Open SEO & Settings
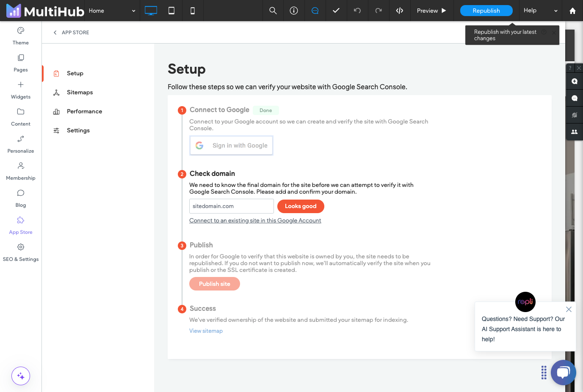This screenshot has width=583, height=392. 21,253
